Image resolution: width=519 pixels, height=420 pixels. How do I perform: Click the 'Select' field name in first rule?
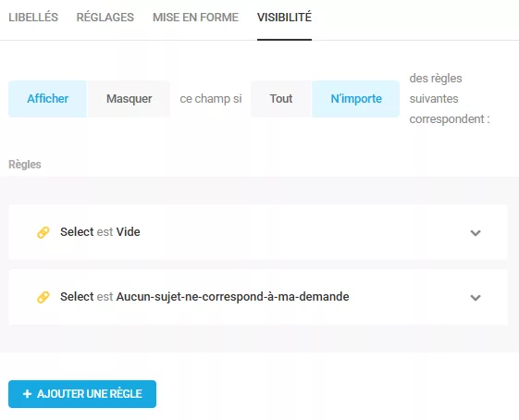coord(77,231)
